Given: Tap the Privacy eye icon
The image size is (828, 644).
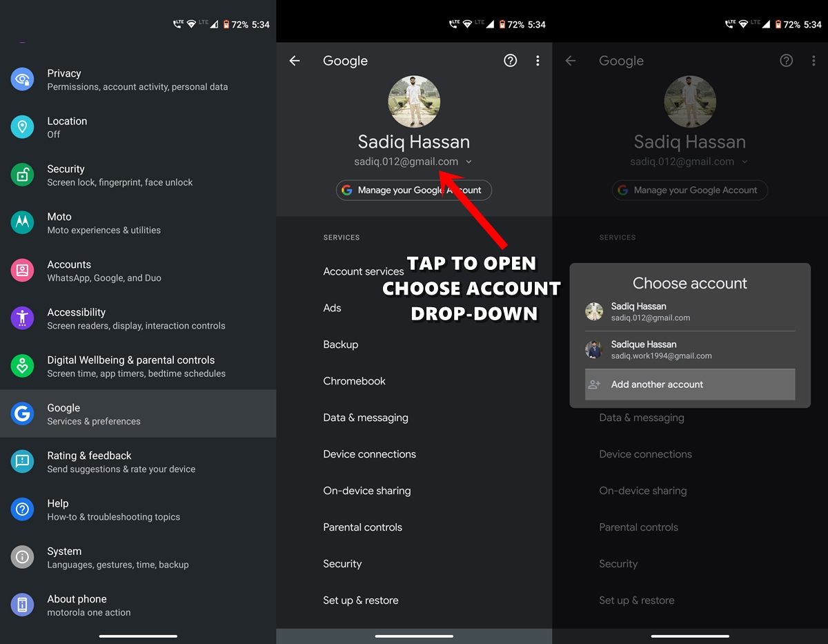Looking at the screenshot, I should point(22,79).
